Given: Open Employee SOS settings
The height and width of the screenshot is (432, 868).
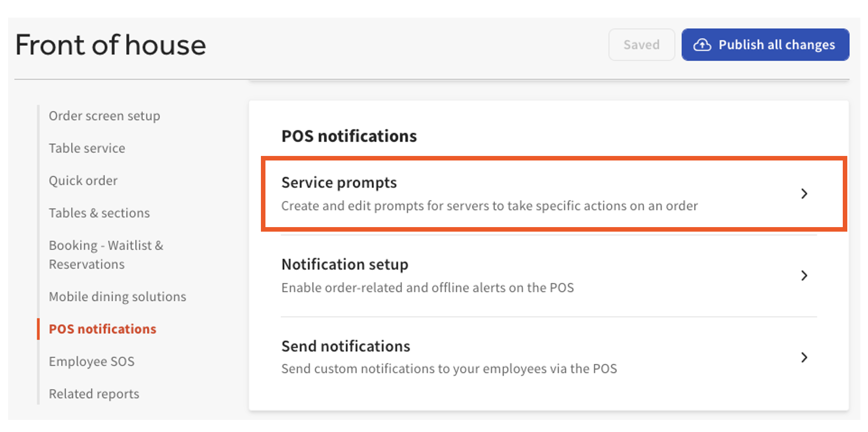Looking at the screenshot, I should point(91,361).
